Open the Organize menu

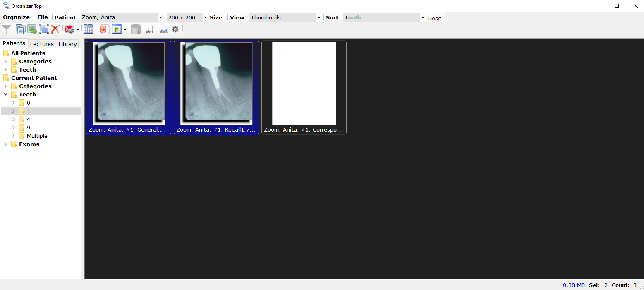pyautogui.click(x=17, y=17)
